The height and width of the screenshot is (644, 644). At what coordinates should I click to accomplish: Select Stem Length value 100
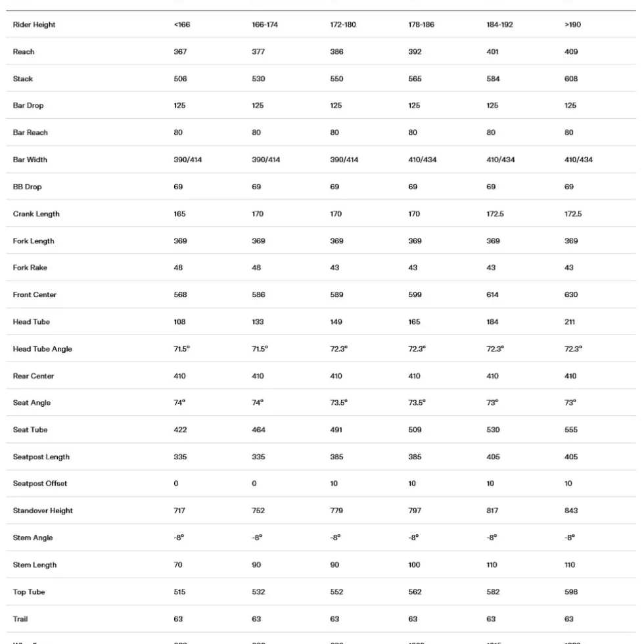[414, 565]
